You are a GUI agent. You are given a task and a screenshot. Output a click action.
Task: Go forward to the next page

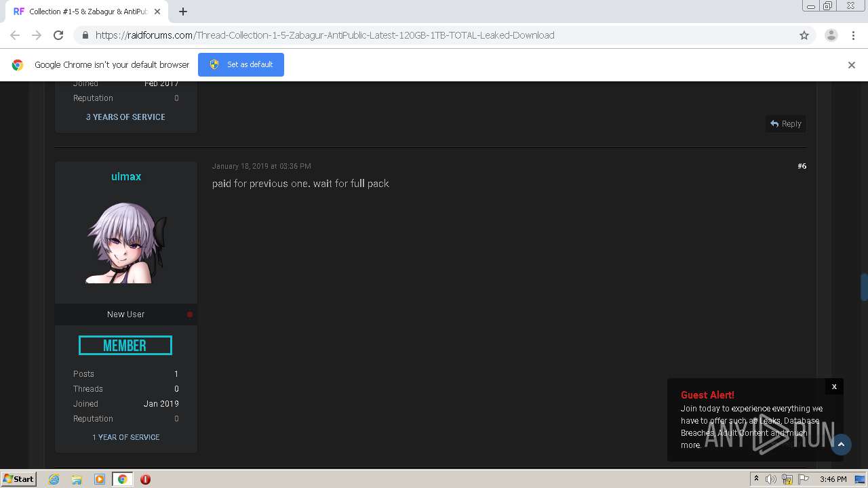pos(37,35)
